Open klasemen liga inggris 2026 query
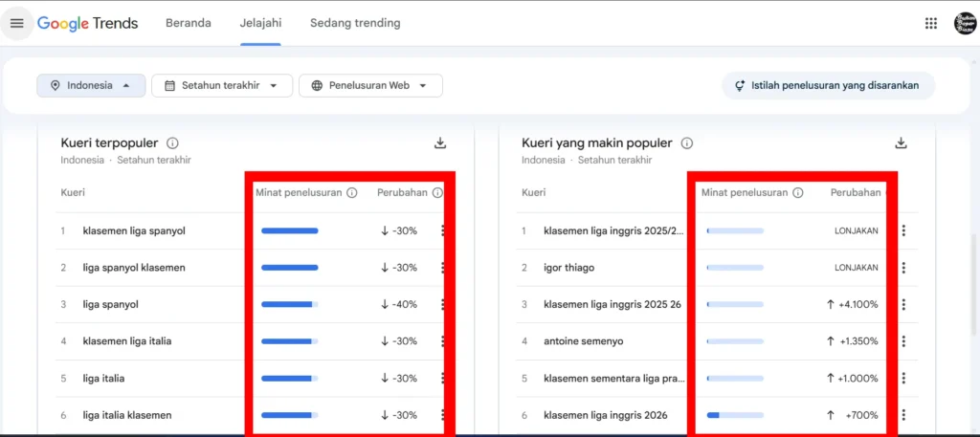 (x=606, y=415)
